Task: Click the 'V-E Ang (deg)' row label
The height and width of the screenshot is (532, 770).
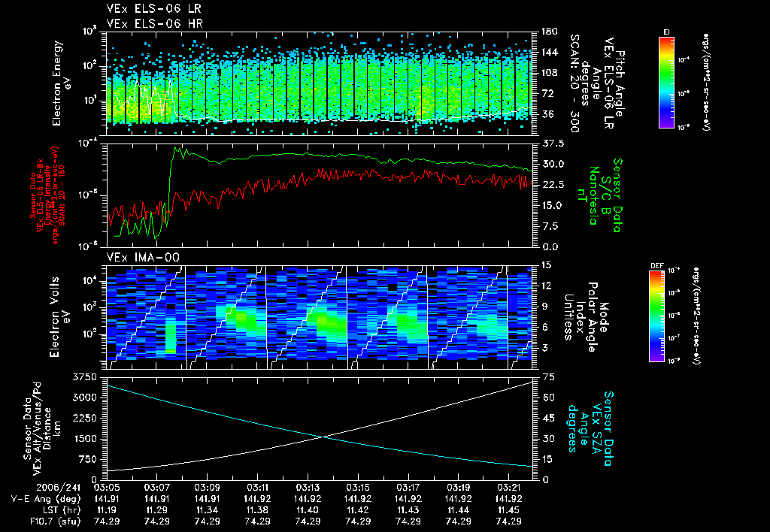Action: 46,499
